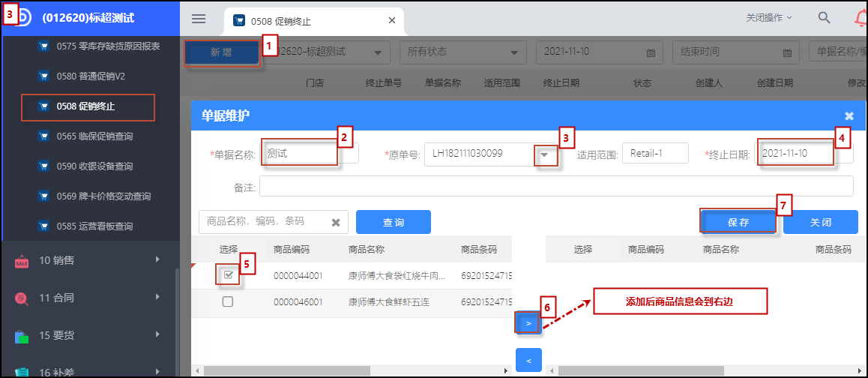Click the 查询 button
The width and height of the screenshot is (868, 378).
(x=393, y=222)
